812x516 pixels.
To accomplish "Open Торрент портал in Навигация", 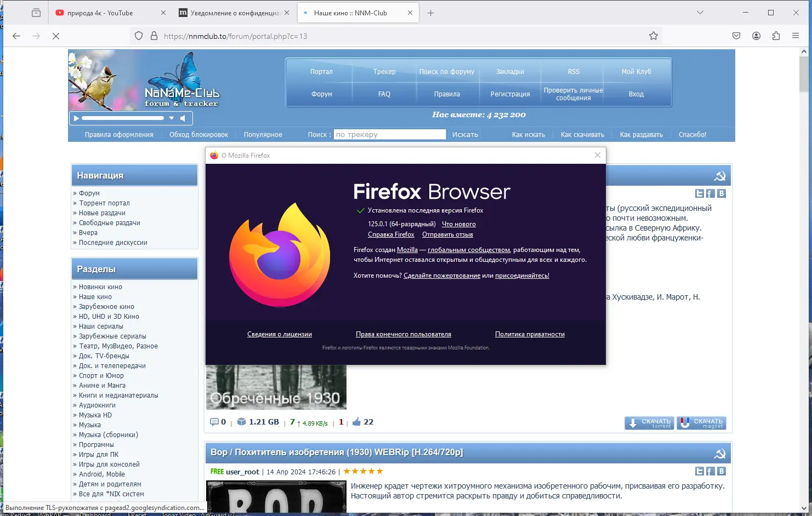I will point(104,203).
